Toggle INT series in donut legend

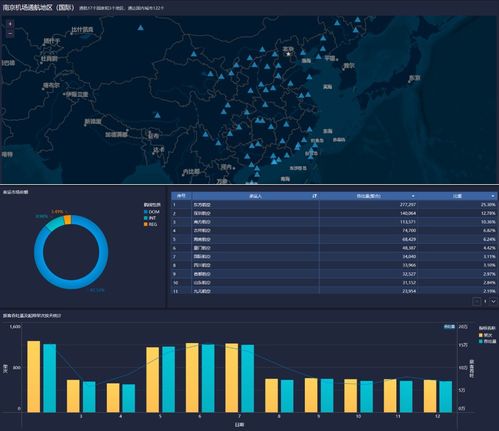150,218
